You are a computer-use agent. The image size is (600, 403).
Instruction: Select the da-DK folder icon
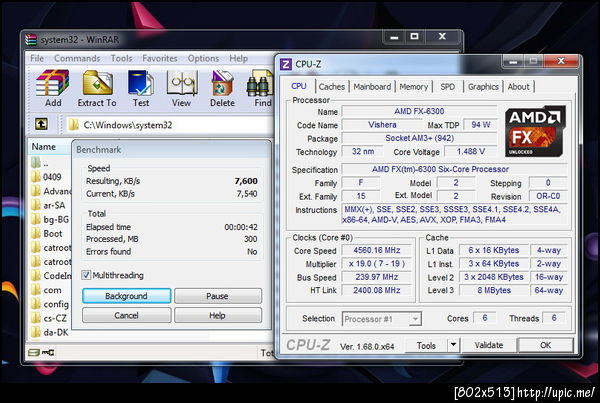[36, 332]
